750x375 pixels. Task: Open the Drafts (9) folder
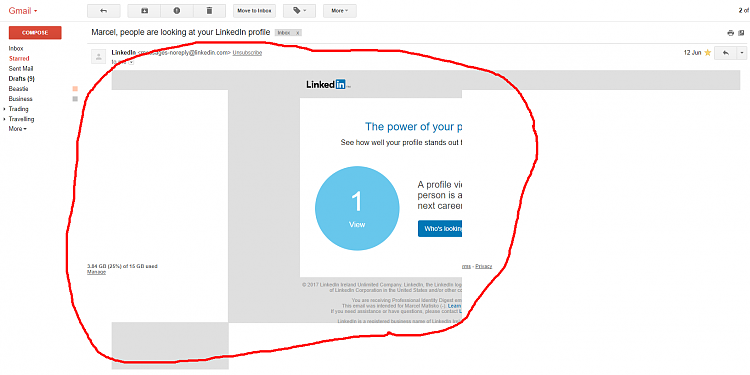[x=22, y=78]
